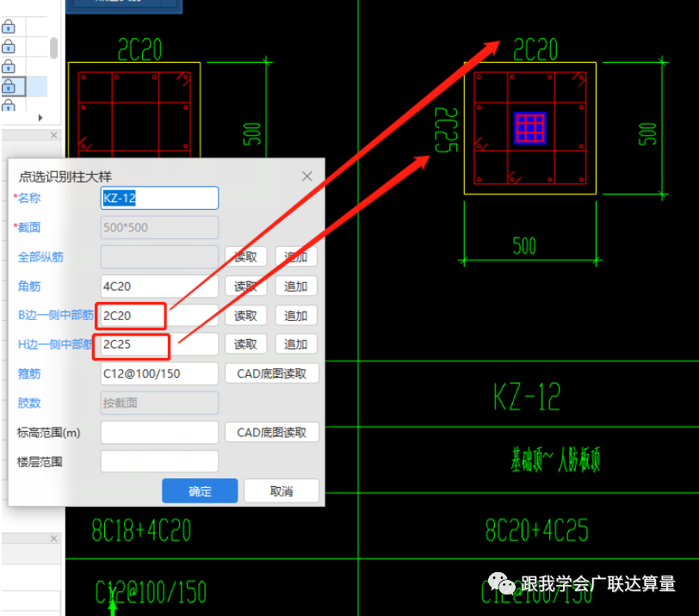Confirm with the blue 确定 button
The height and width of the screenshot is (616, 699).
click(200, 491)
